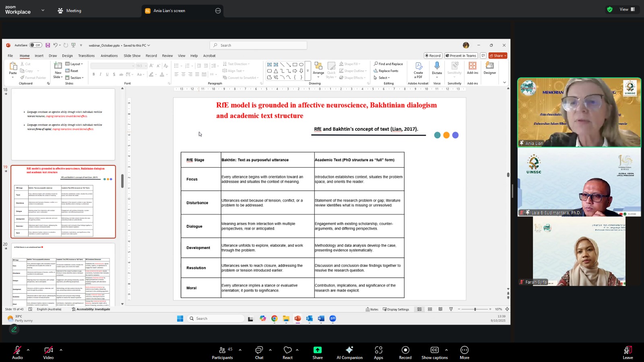The image size is (644, 362).
Task: Toggle Notes pane in status bar
Action: click(x=372, y=309)
